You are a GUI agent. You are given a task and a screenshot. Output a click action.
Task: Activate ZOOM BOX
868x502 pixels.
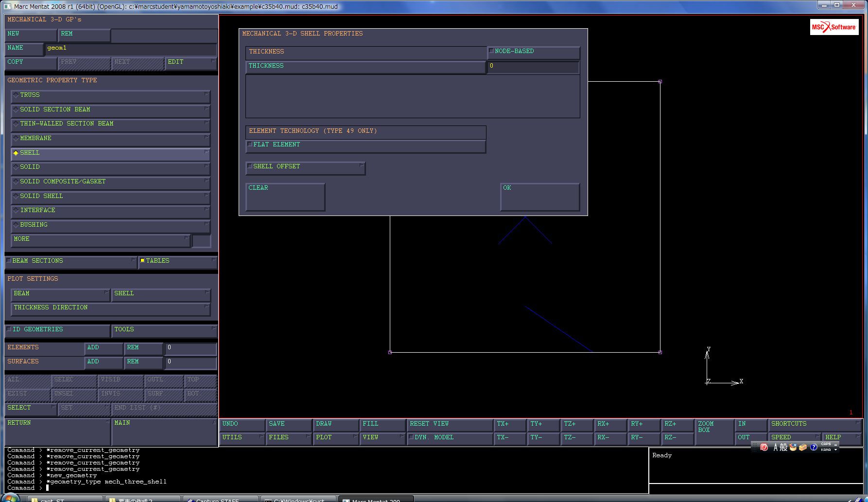click(714, 431)
